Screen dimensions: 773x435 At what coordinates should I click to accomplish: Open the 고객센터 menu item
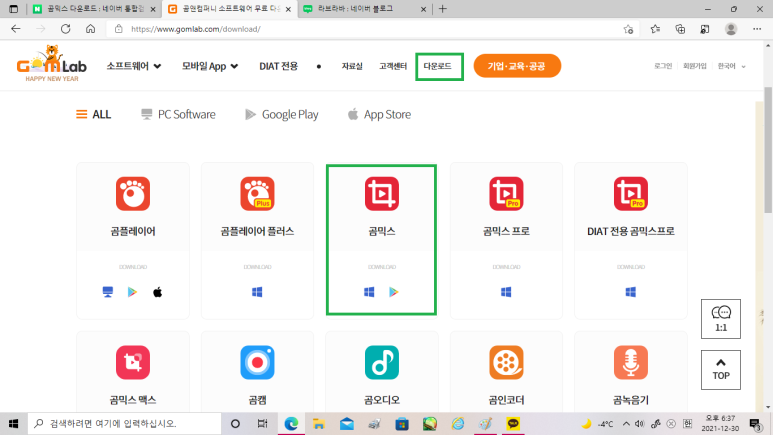pos(393,66)
